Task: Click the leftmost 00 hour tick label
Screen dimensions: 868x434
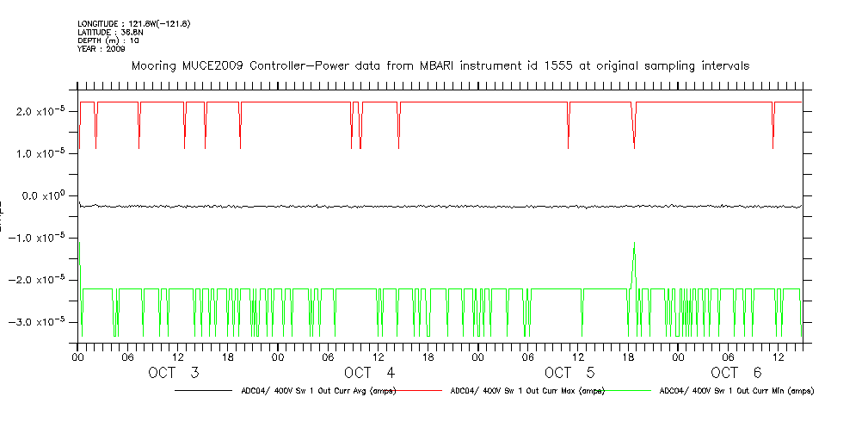Action: (x=77, y=356)
